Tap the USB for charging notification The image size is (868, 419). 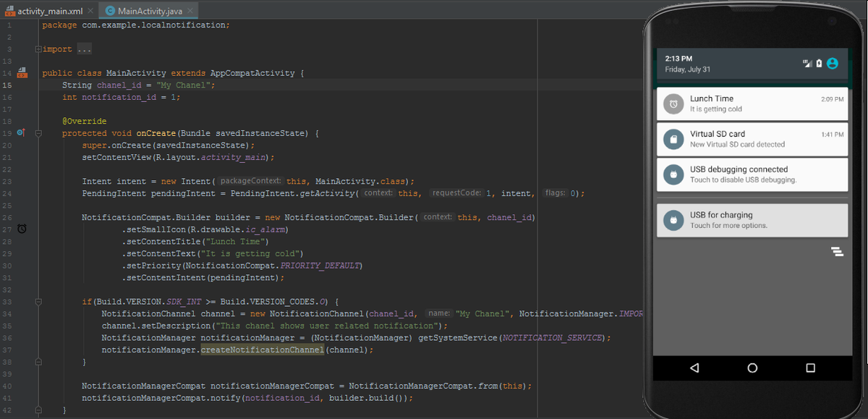click(x=752, y=220)
